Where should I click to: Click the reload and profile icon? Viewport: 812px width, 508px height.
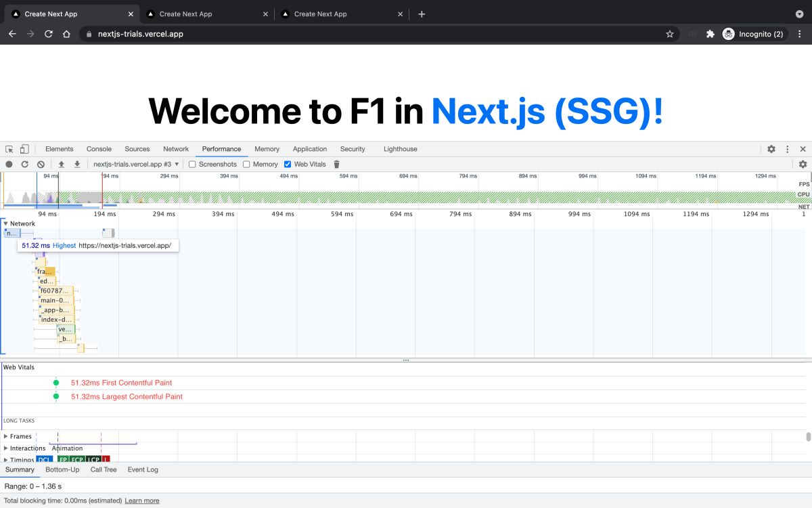point(25,165)
